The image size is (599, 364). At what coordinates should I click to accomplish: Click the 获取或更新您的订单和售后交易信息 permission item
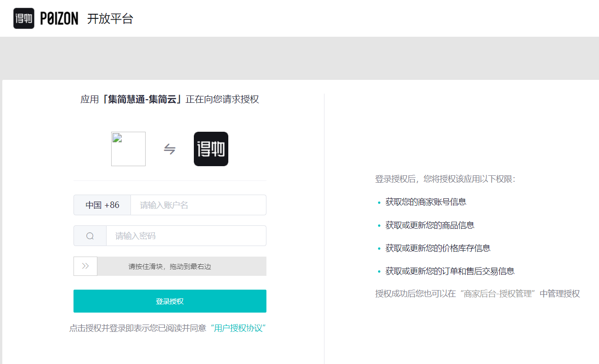point(450,271)
